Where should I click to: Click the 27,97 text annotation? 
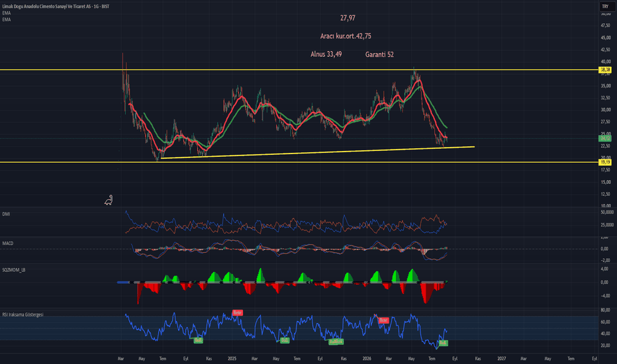click(348, 18)
